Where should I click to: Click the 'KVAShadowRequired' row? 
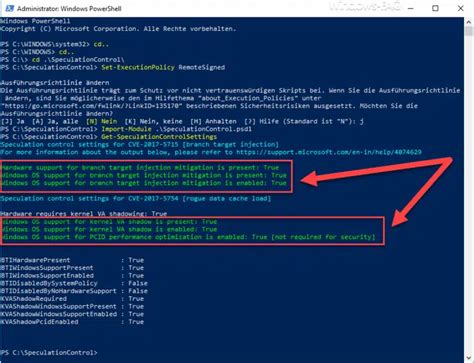tap(72, 298)
